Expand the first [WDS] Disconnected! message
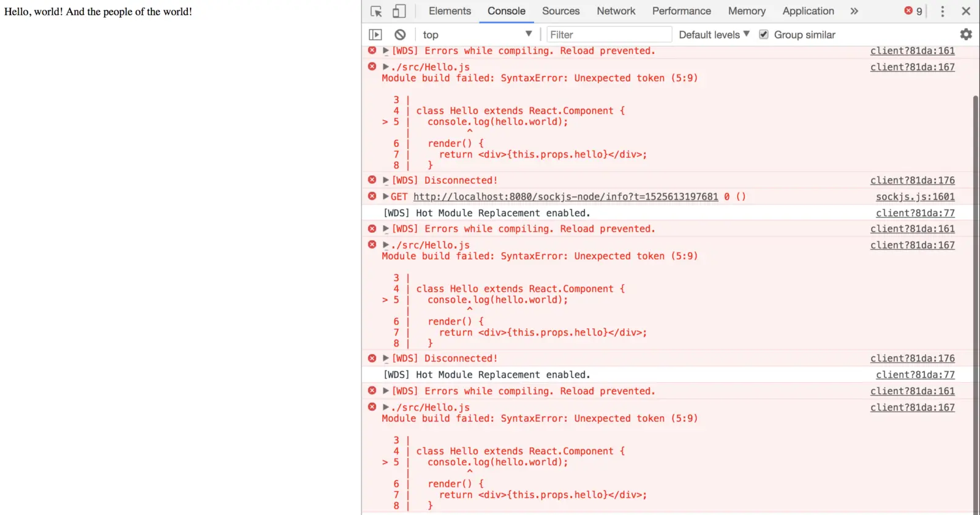980x515 pixels. [385, 180]
